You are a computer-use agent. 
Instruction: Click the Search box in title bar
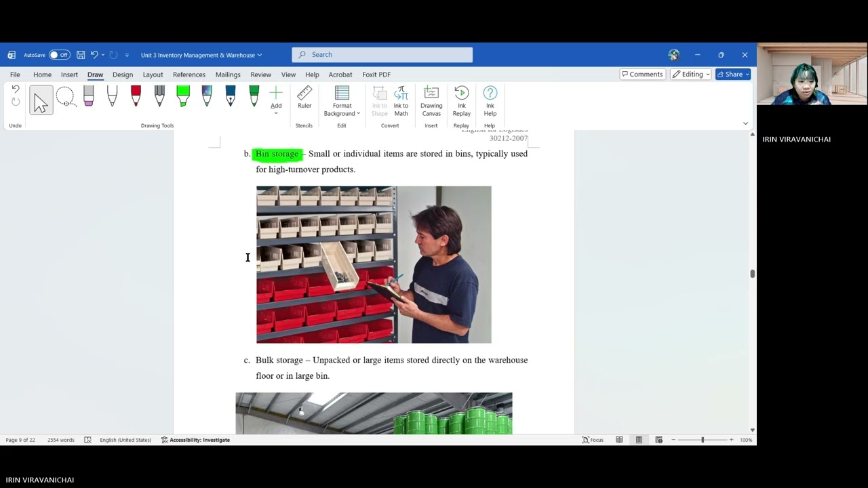(382, 55)
